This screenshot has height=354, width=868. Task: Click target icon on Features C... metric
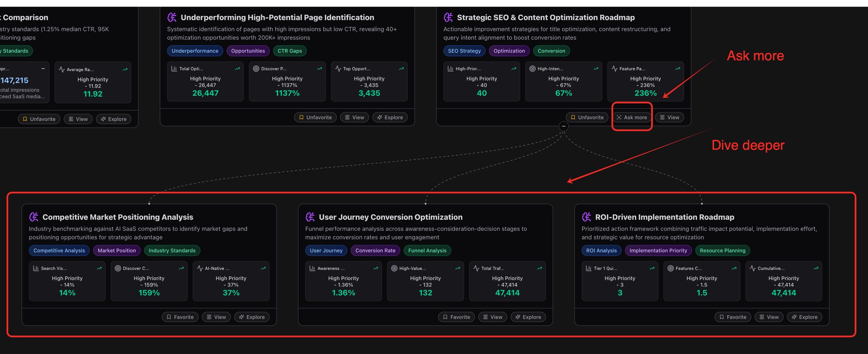coord(670,268)
